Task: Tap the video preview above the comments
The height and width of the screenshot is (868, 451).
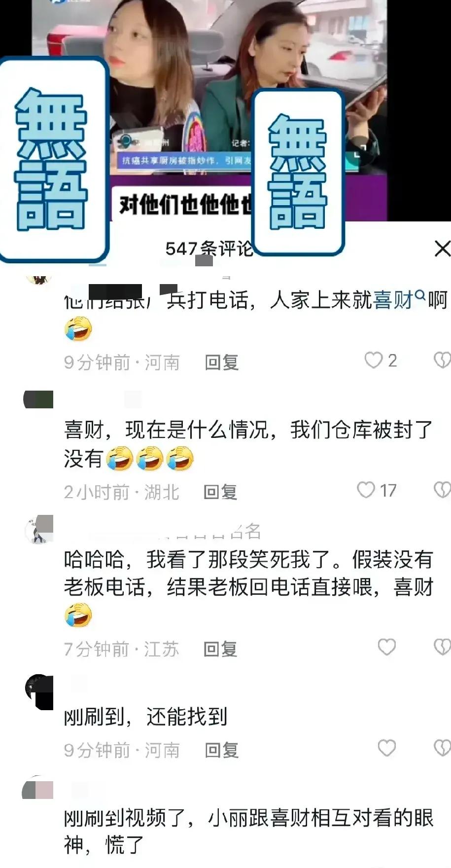Action: pos(225,111)
